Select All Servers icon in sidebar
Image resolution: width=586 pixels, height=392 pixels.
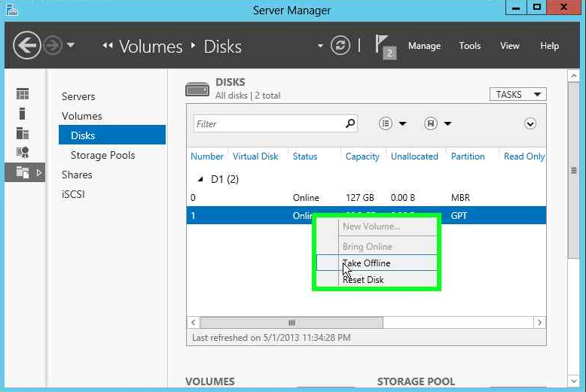point(23,133)
